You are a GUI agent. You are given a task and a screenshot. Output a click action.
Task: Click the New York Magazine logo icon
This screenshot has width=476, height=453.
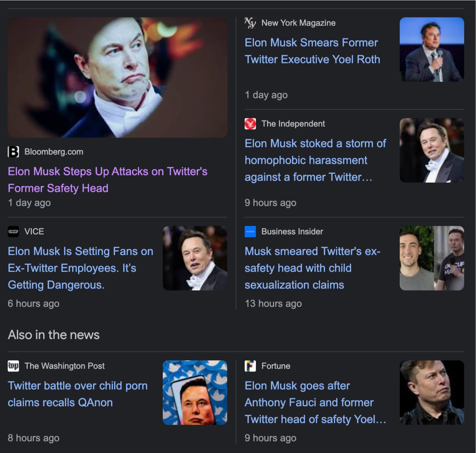(250, 23)
